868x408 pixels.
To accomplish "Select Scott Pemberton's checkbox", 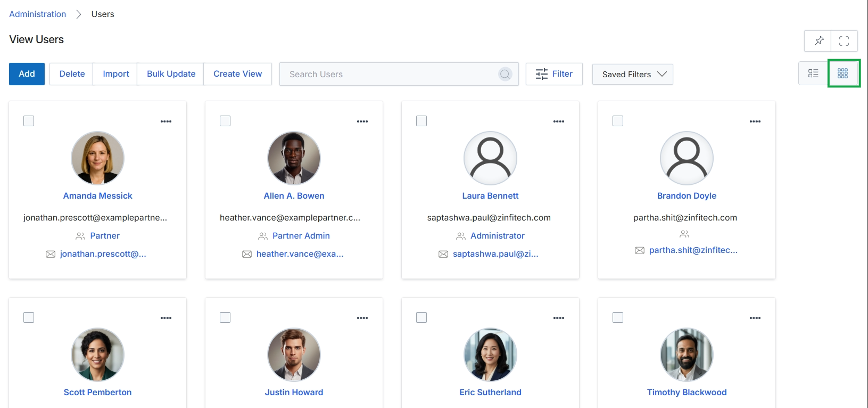I will click(x=29, y=317).
